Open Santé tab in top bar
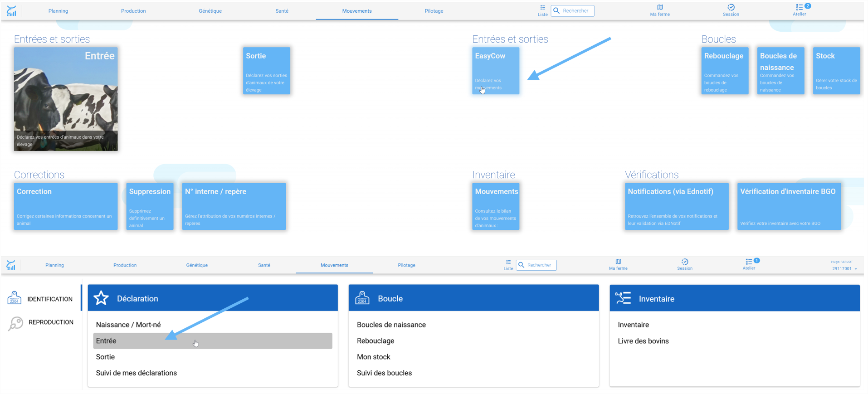The width and height of the screenshot is (868, 394). pos(282,11)
